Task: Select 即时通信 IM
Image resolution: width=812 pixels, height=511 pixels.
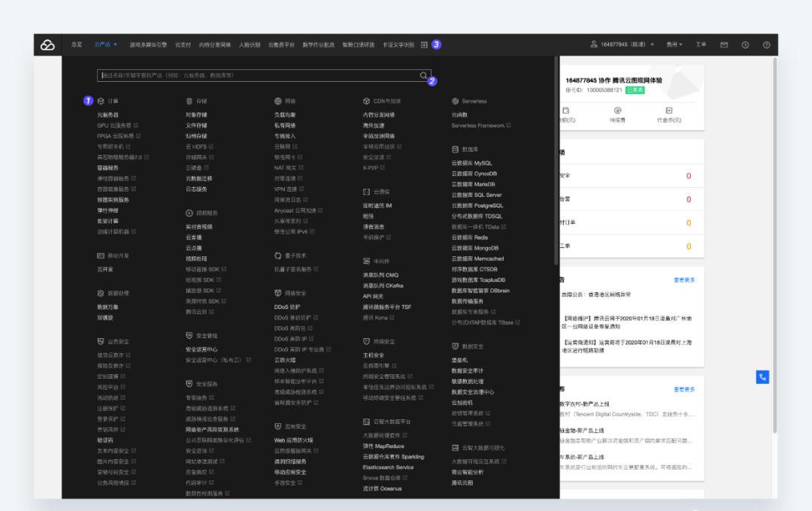Action: 377,206
